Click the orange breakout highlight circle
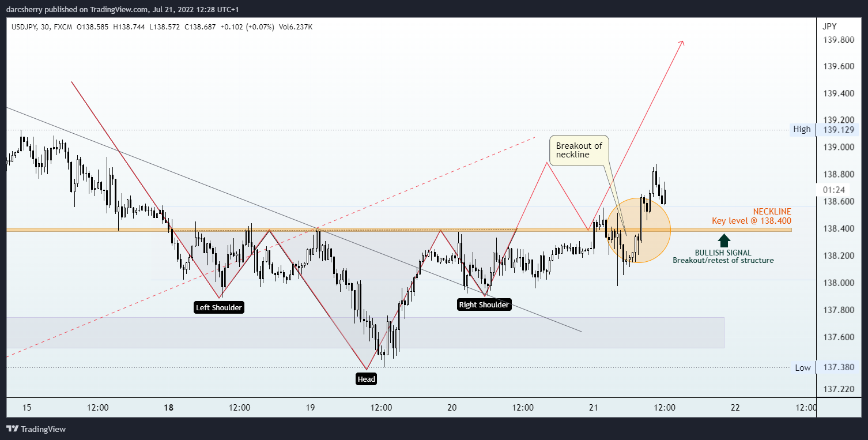 click(639, 230)
